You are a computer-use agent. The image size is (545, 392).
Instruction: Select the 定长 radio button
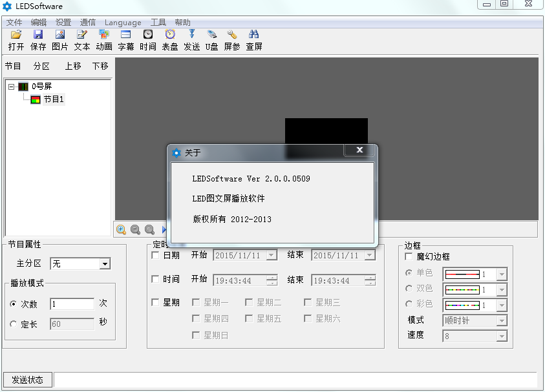13,324
